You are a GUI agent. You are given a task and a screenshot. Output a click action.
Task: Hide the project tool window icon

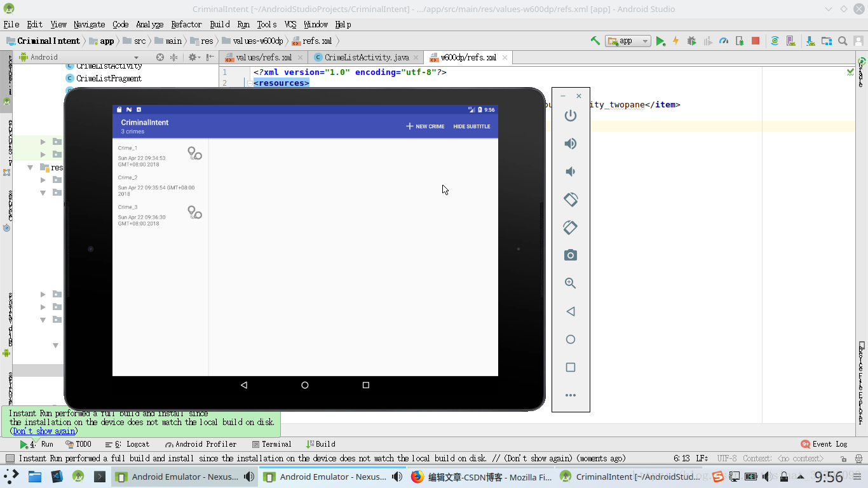(210, 57)
